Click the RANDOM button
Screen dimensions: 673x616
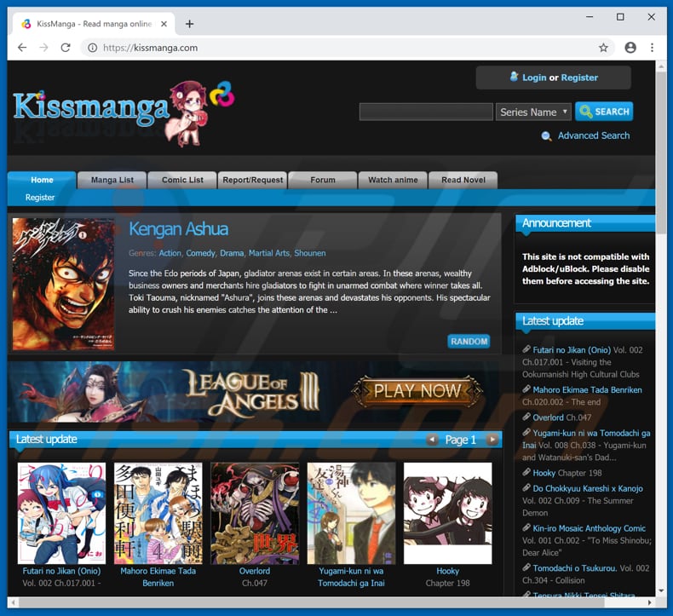[x=469, y=342]
